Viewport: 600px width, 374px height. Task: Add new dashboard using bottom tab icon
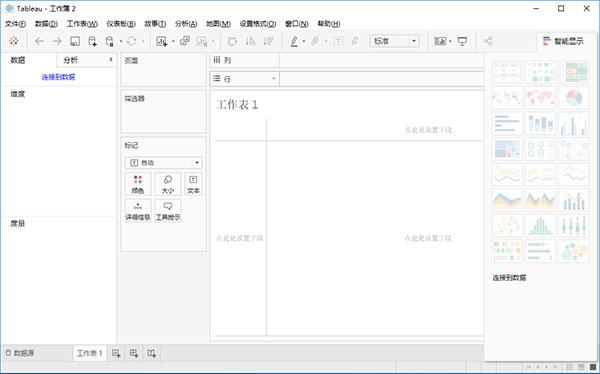(x=134, y=353)
